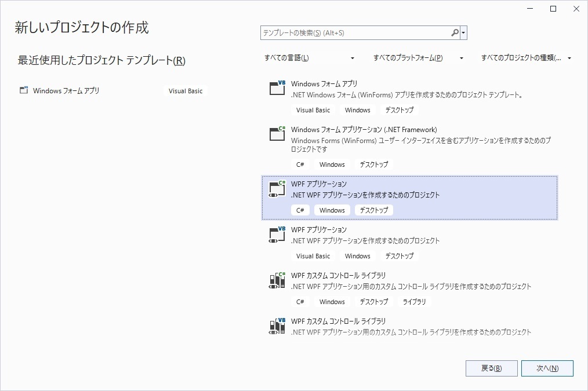
Task: Click the 次へ button
Action: click(x=547, y=368)
